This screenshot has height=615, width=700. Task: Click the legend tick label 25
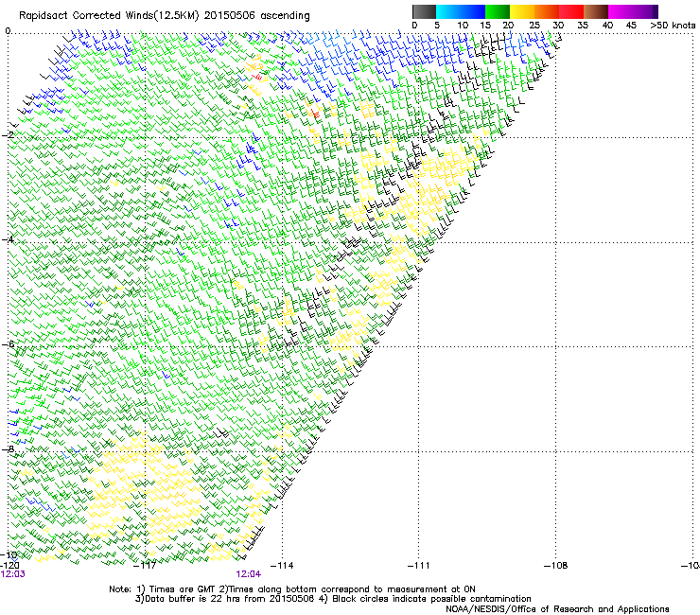[534, 26]
